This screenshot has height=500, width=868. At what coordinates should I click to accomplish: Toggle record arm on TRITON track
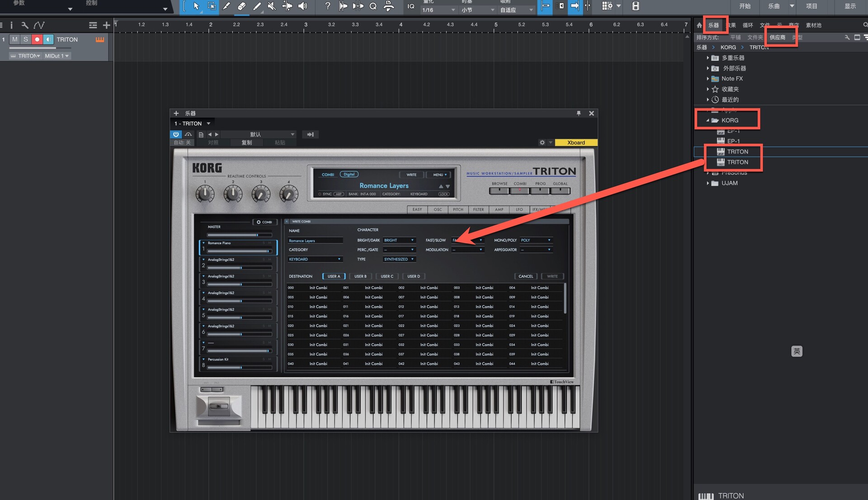click(37, 39)
